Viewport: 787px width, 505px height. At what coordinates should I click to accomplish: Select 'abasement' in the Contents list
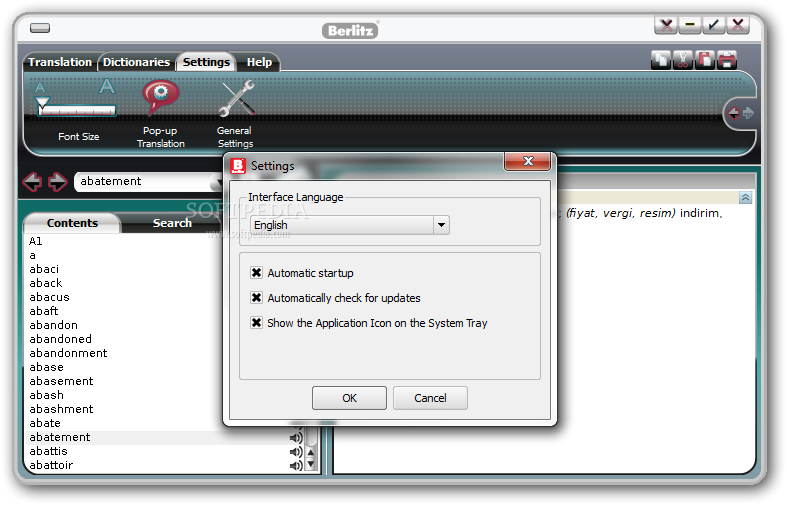pyautogui.click(x=61, y=382)
